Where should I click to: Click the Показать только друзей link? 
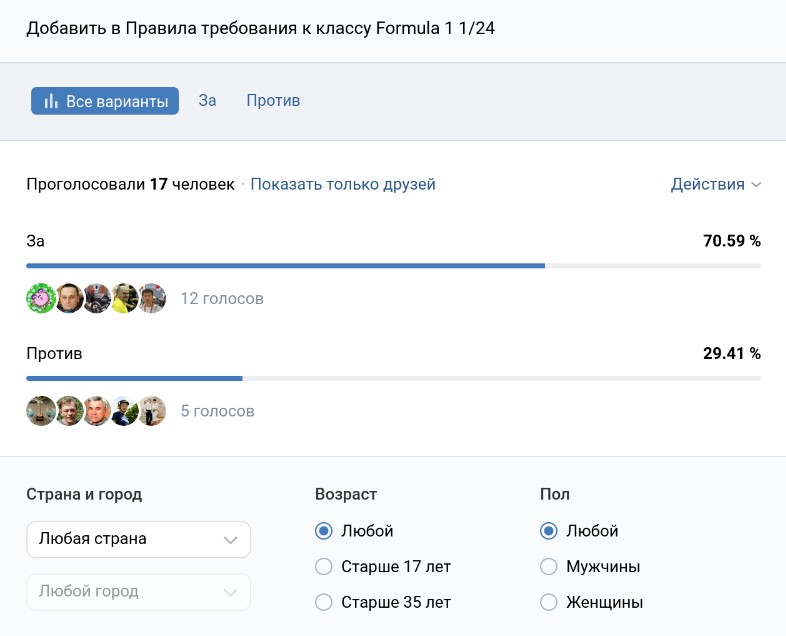(x=343, y=184)
